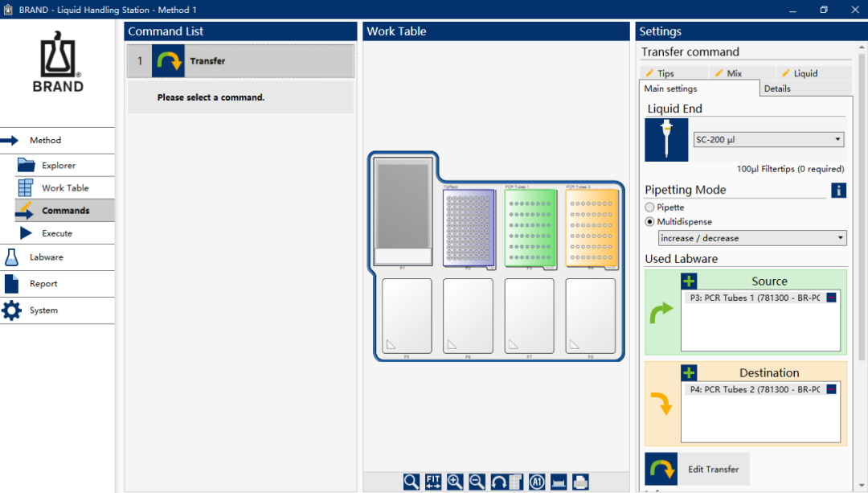Select P3: PCR Tubes 1 source entry
The image size is (868, 493).
pos(755,298)
